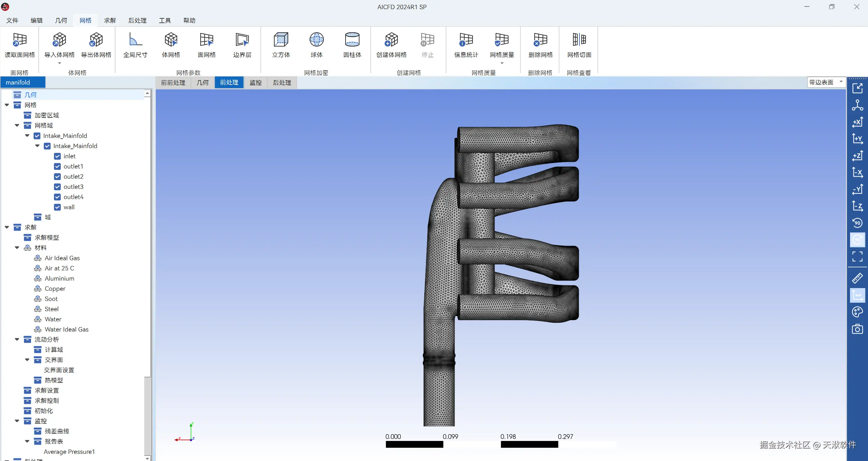Select the 求解控制 tree item

coord(47,401)
